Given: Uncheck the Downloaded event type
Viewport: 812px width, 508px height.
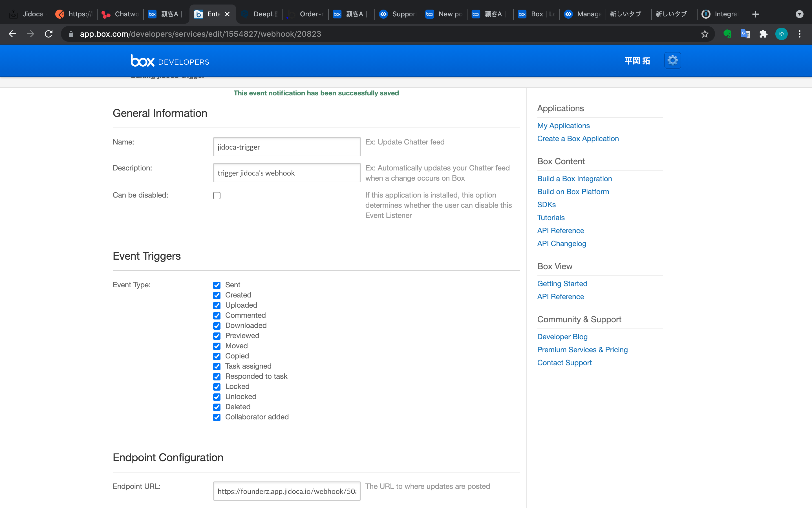Looking at the screenshot, I should [x=217, y=326].
